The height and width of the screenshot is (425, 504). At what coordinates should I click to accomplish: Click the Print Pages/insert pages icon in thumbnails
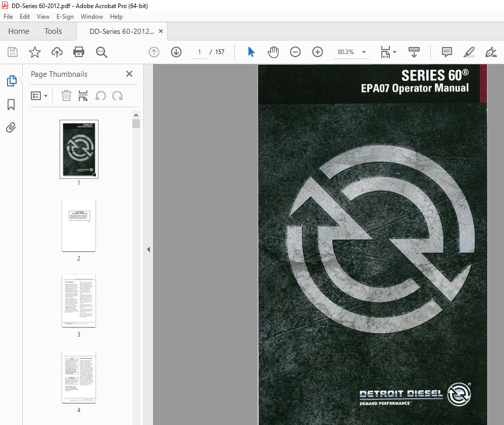click(83, 96)
